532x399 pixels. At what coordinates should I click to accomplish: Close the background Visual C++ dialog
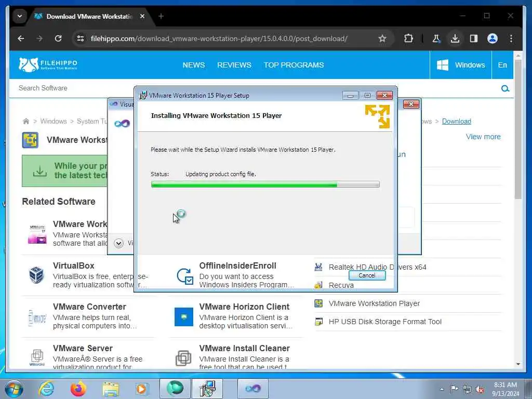point(411,104)
